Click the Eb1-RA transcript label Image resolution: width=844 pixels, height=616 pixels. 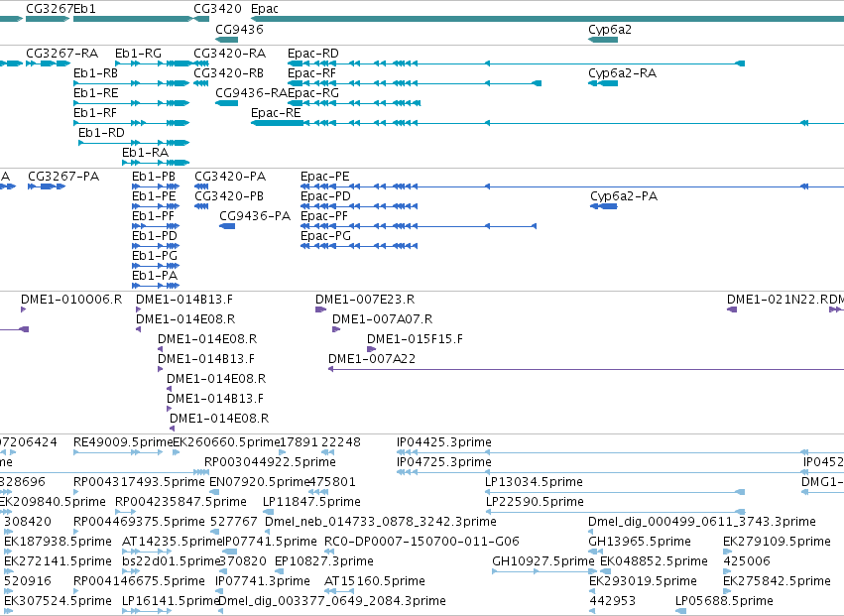145,153
